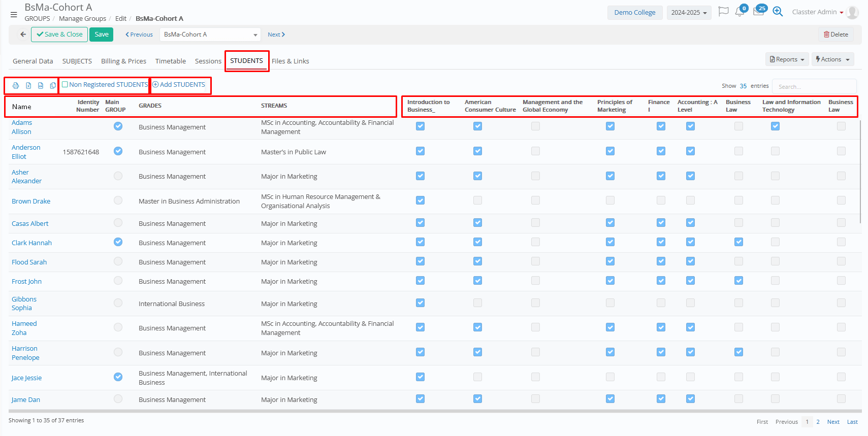Open student Clark Hannah's profile link
The image size is (868, 436).
click(31, 243)
